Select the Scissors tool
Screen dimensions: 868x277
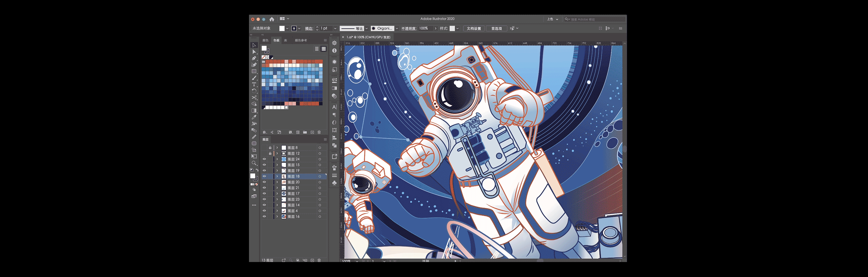coord(255,97)
